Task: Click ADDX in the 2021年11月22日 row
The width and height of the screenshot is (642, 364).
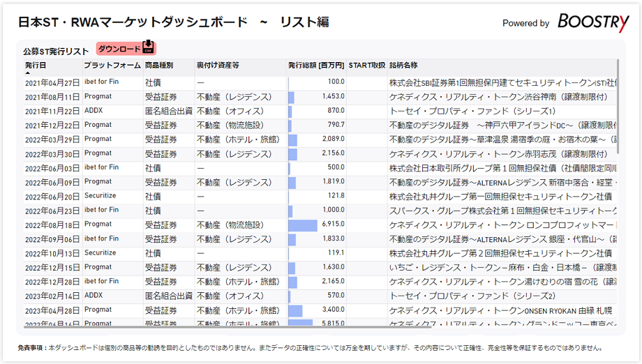Action: point(94,110)
